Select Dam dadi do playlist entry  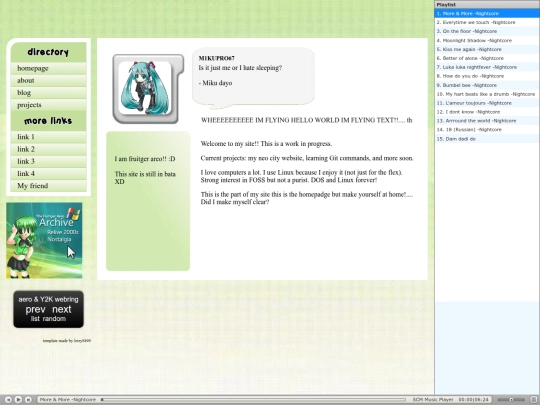pyautogui.click(x=487, y=139)
